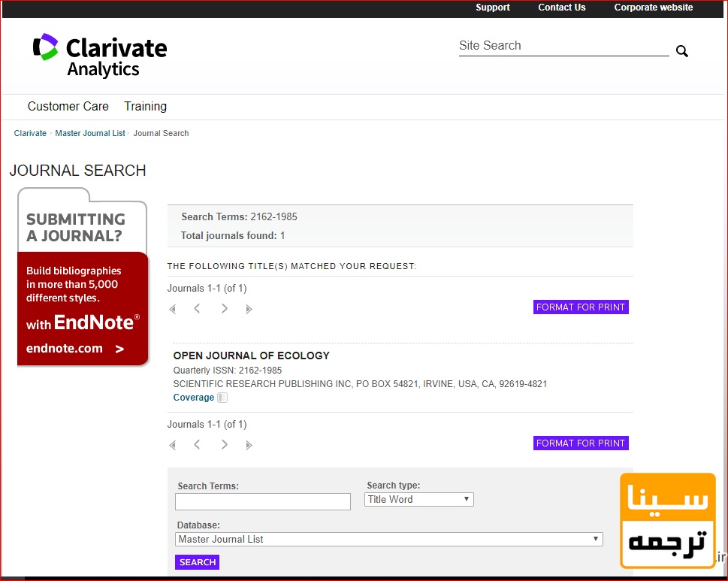Screen dimensions: 728x581
Task: Open the Search type dropdown
Action: [418, 499]
